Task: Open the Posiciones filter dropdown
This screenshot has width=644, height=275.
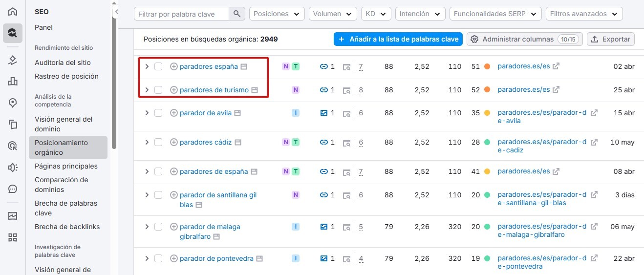Action: pos(277,14)
